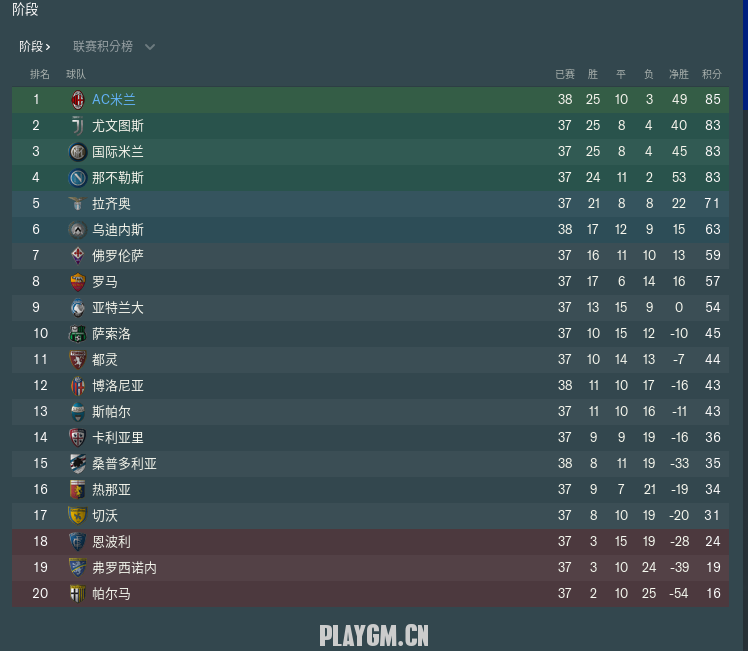Sort table by 积分 column header
The image size is (748, 651).
[711, 74]
